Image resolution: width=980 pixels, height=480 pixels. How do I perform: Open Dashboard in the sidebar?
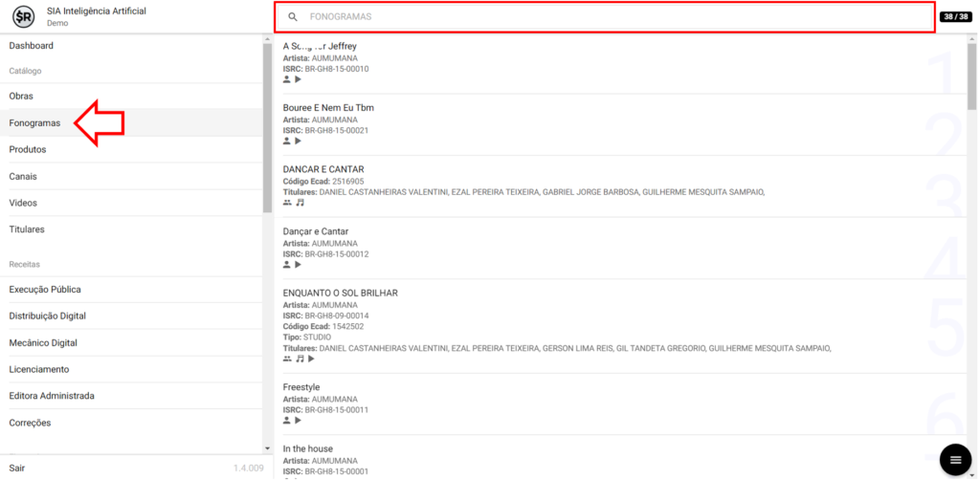point(32,46)
